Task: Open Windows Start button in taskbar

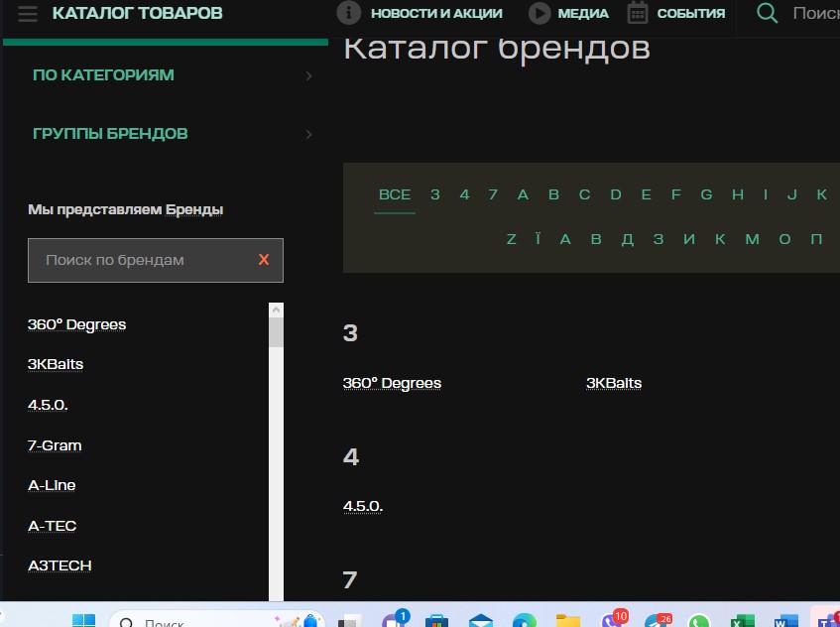Action: tap(83, 621)
